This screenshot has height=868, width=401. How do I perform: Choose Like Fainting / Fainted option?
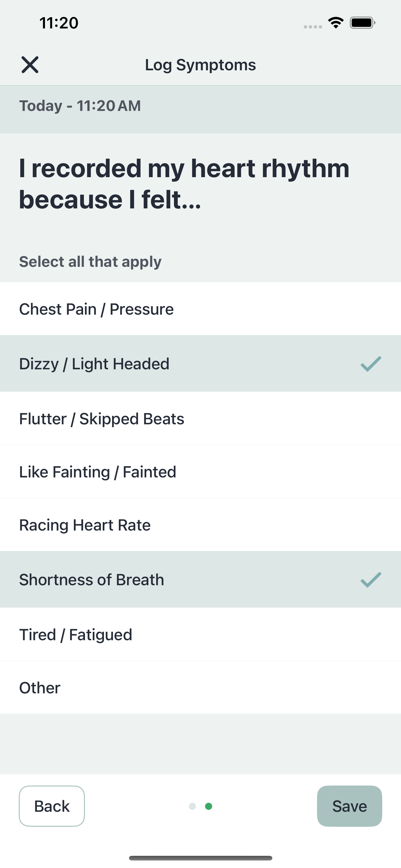[200, 472]
